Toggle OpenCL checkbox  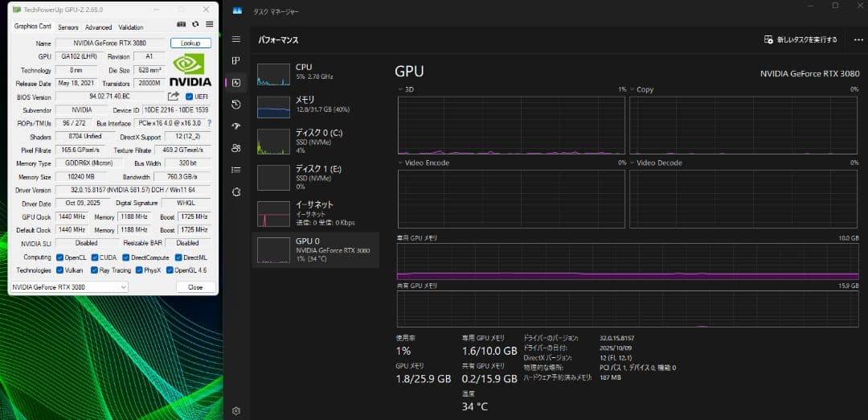pyautogui.click(x=59, y=257)
